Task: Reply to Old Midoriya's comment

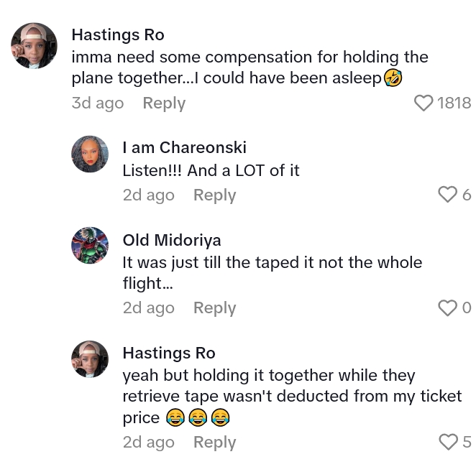Action: coord(214,308)
